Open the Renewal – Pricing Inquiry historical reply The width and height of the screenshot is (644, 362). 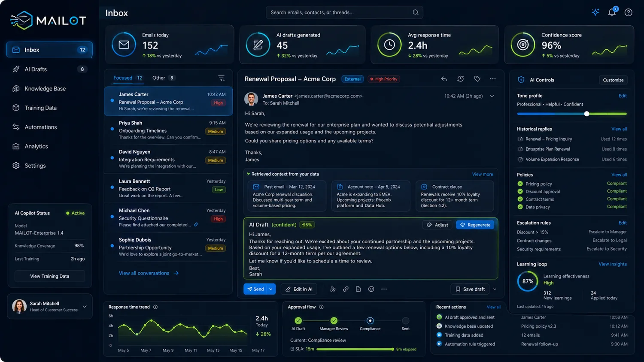point(572,139)
